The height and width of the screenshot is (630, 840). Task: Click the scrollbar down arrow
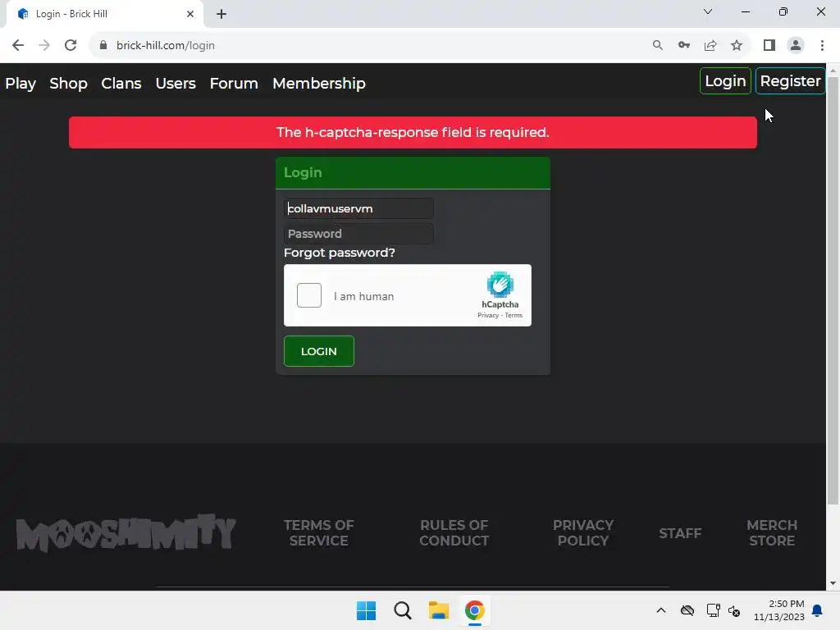tap(833, 583)
